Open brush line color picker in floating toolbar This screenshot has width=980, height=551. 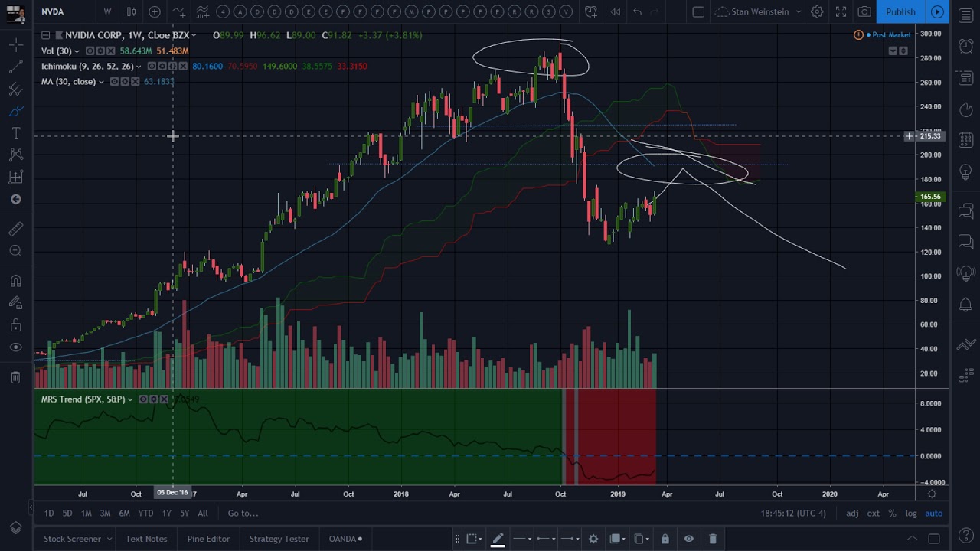[498, 540]
